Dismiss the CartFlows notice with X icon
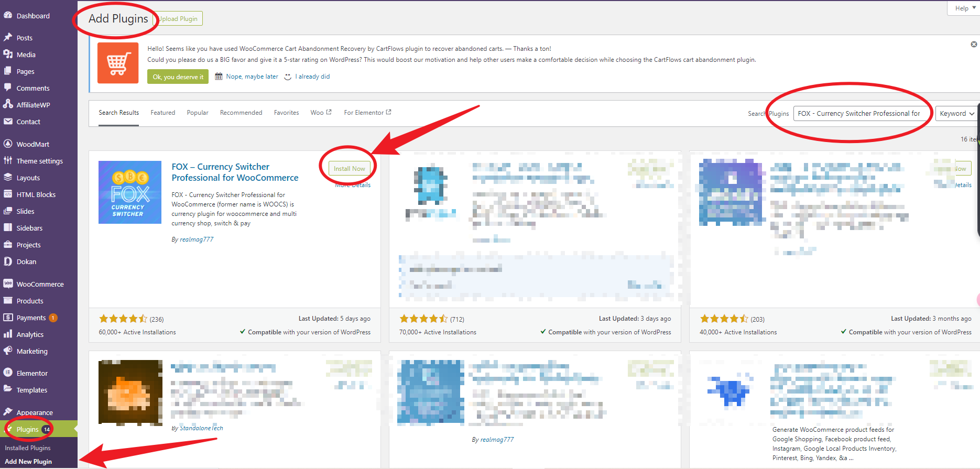The image size is (980, 469). point(974,45)
